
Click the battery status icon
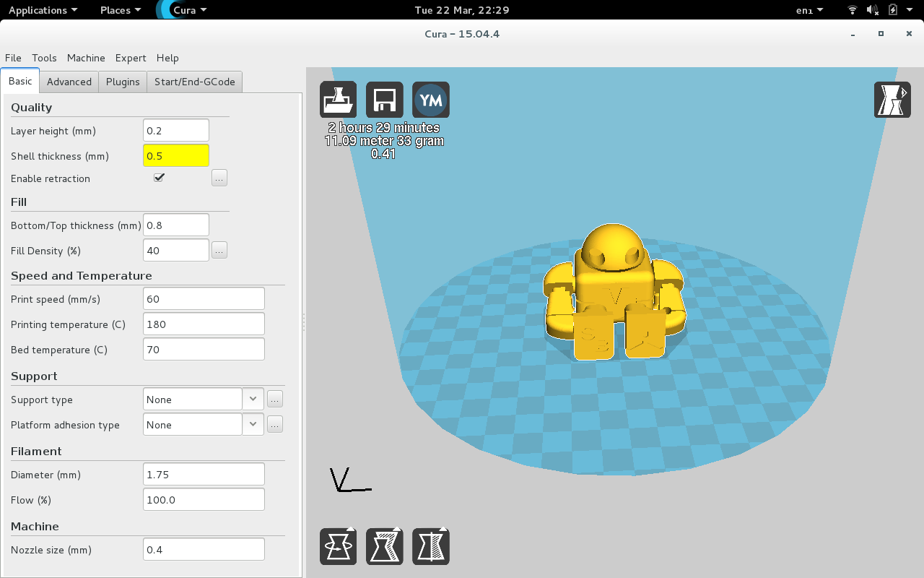(x=893, y=10)
